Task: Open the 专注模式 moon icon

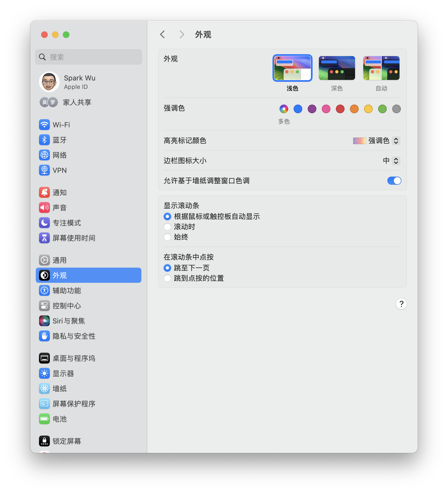Action: point(44,223)
